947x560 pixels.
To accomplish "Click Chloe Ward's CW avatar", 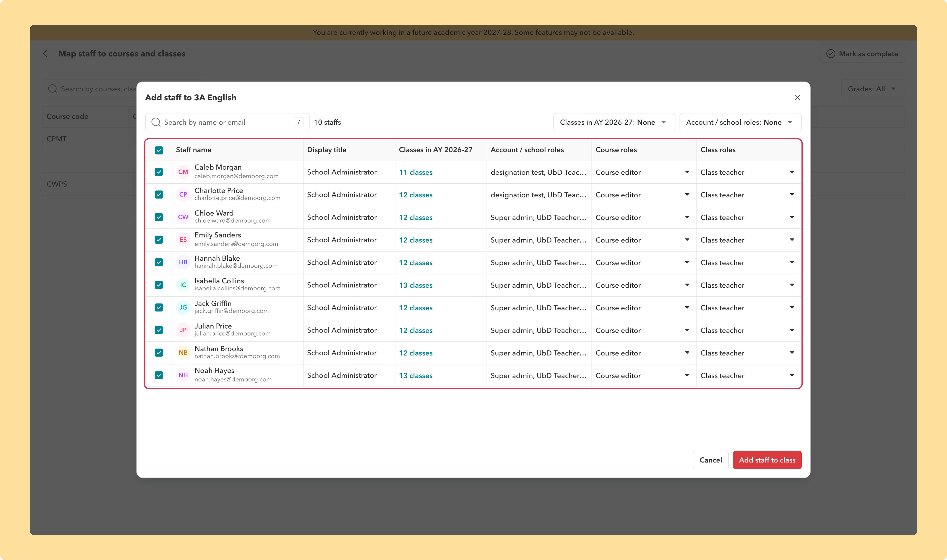I will 183,217.
